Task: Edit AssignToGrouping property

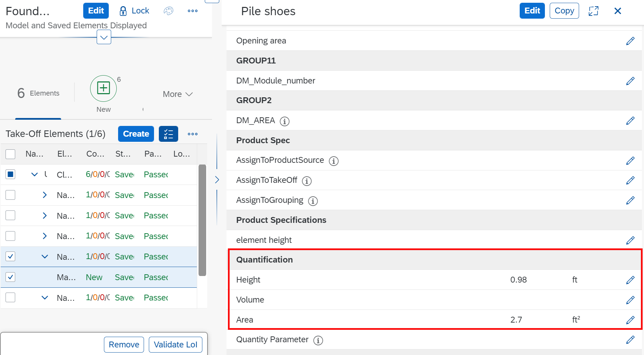Action: [x=630, y=200]
